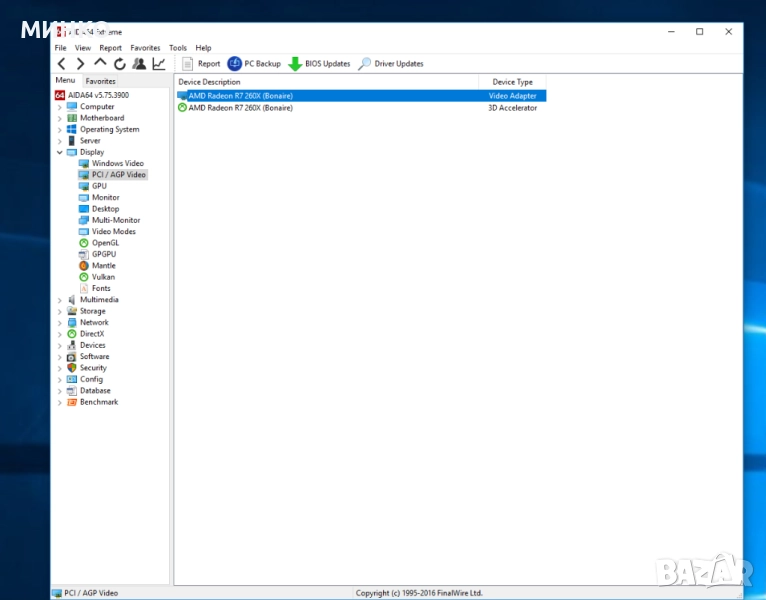The height and width of the screenshot is (600, 766).
Task: Click the Forward navigation arrow
Action: 81,64
